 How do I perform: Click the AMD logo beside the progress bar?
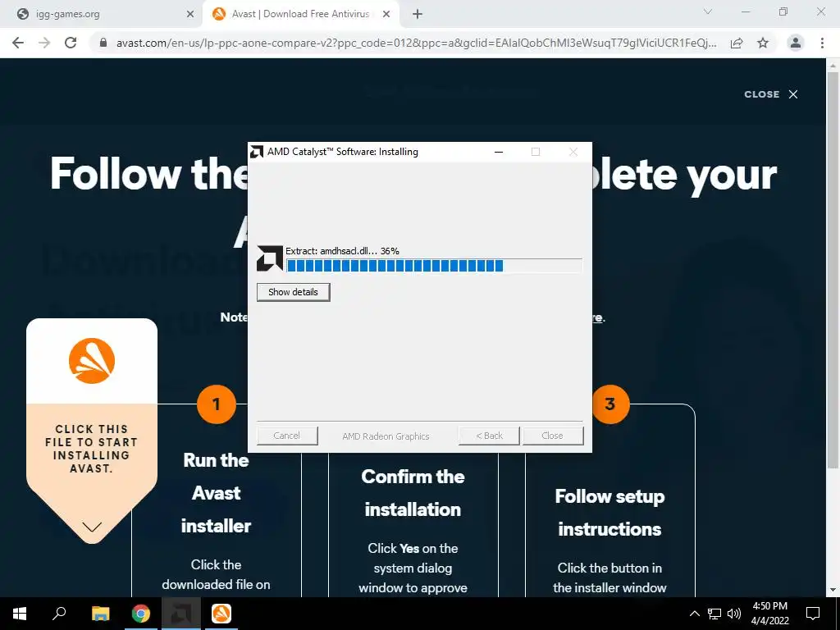[x=269, y=258]
